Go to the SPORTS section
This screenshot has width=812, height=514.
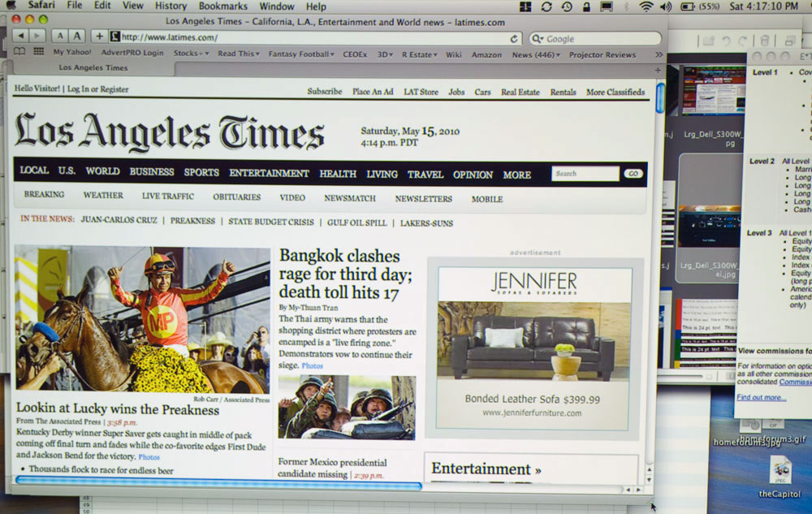coord(201,172)
